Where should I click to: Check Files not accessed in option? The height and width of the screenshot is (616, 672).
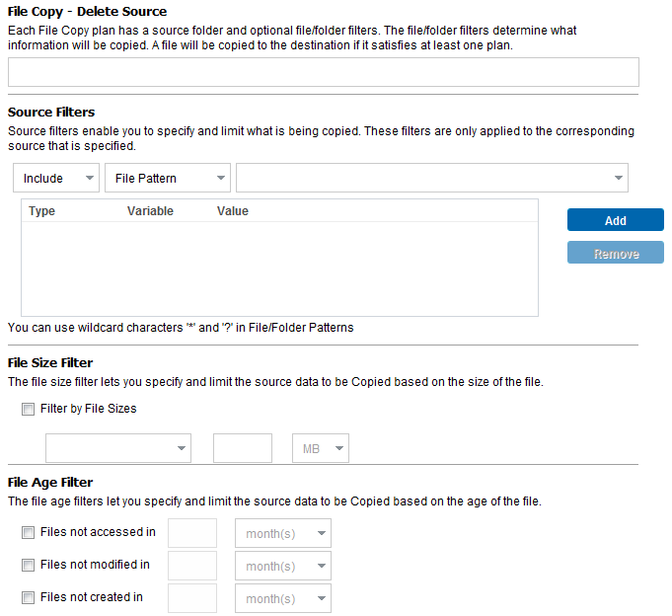coord(29,533)
